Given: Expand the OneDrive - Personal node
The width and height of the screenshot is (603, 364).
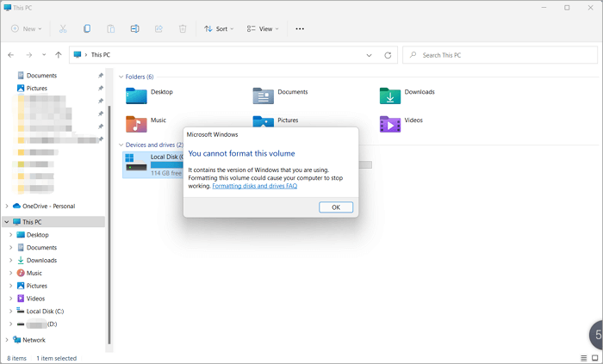Looking at the screenshot, I should [x=8, y=206].
